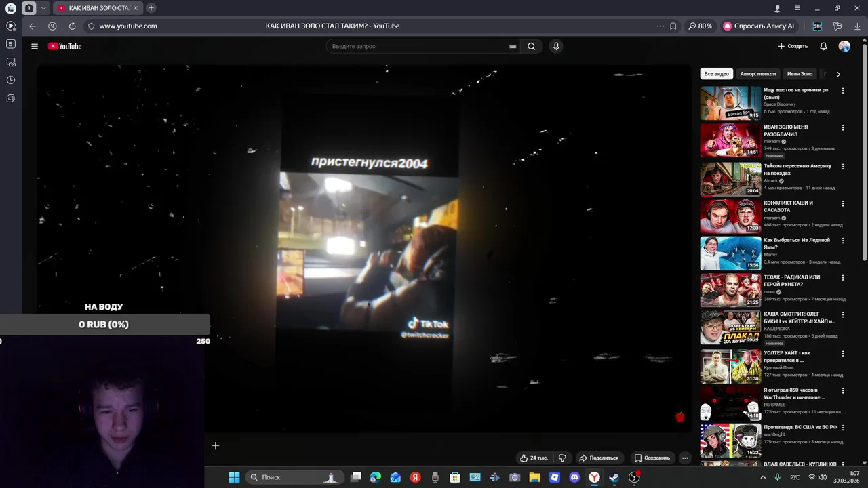The image size is (868, 488).
Task: Open File Explorer from the taskbar
Action: coord(534,477)
